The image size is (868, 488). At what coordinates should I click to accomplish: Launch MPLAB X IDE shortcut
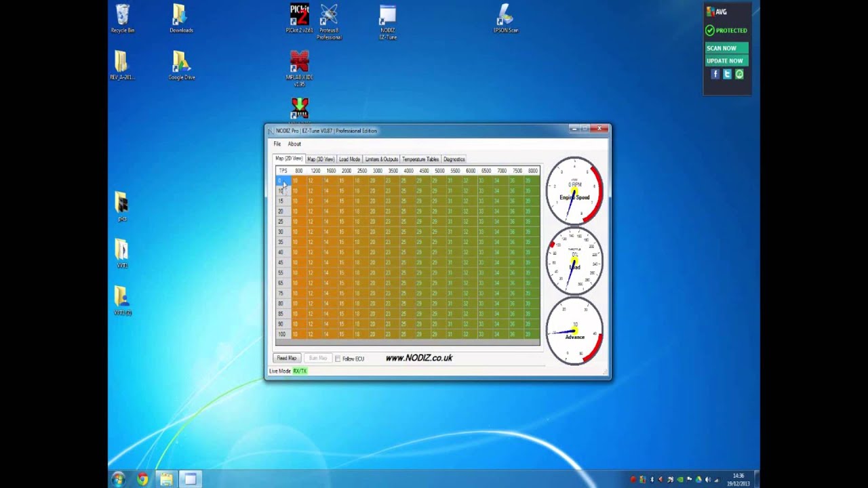tap(299, 68)
